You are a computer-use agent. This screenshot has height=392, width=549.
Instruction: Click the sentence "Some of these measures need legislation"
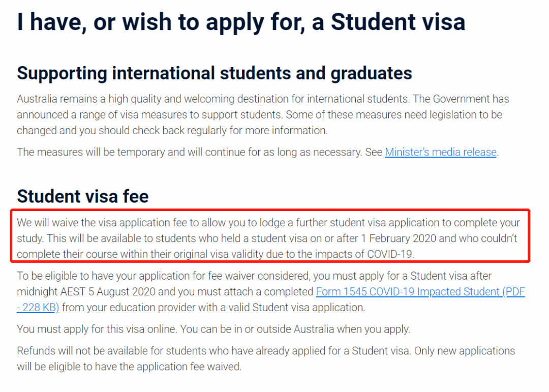(x=259, y=123)
